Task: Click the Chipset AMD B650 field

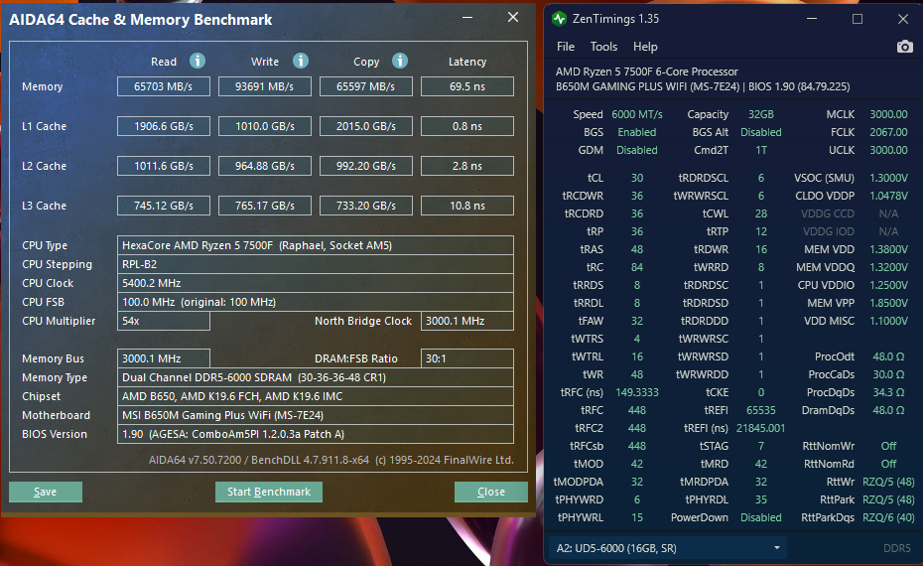Action: click(x=316, y=396)
